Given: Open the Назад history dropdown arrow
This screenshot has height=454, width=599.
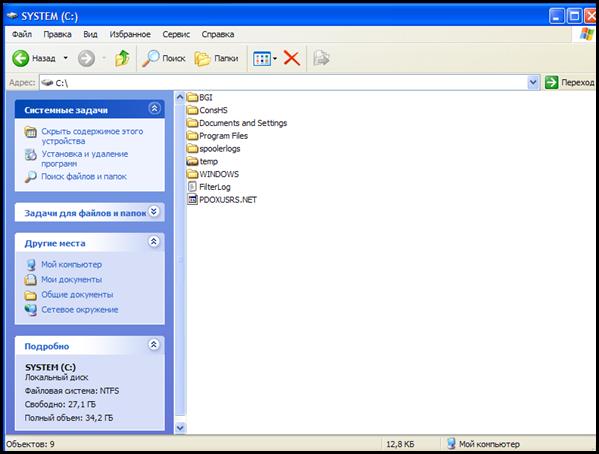Looking at the screenshot, I should coord(65,58).
